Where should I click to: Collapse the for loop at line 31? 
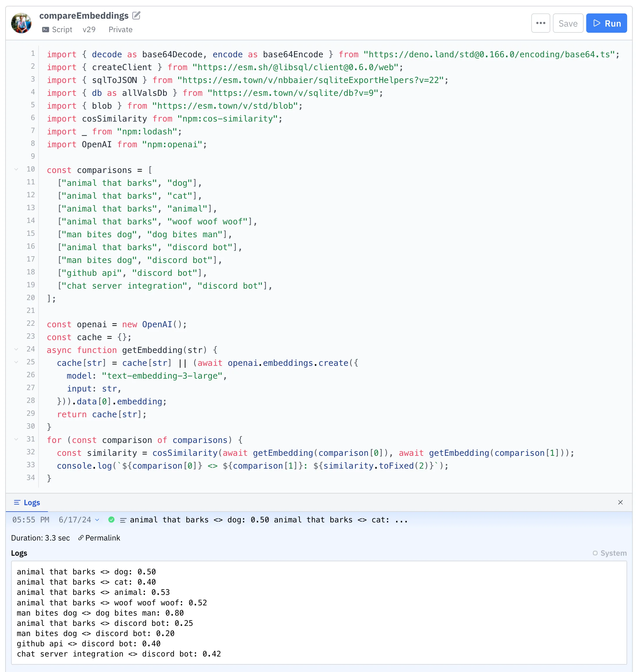(16, 439)
